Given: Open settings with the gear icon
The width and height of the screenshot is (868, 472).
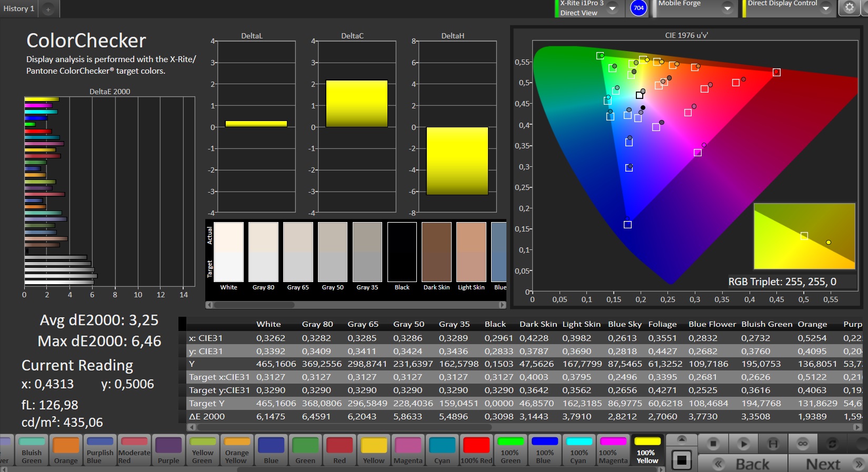Looking at the screenshot, I should click(x=849, y=7).
